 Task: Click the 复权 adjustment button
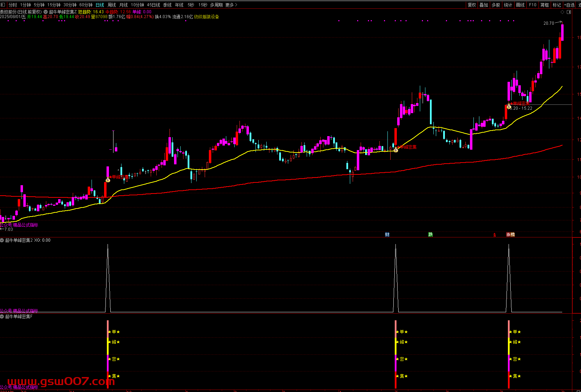[x=472, y=5]
